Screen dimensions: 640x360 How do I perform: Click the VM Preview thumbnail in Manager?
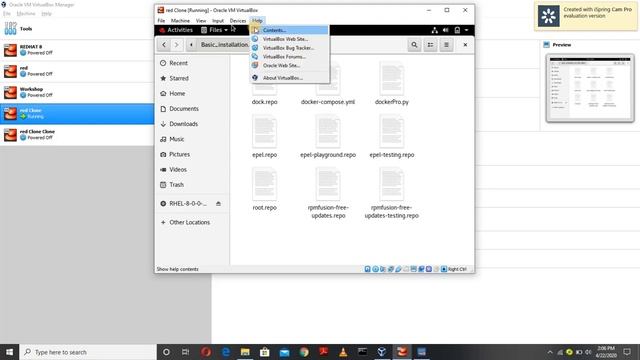590,88
